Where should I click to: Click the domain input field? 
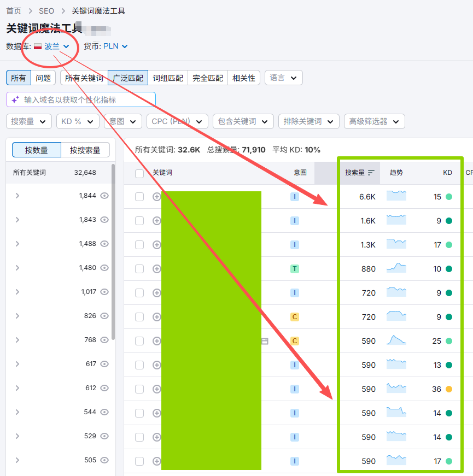click(81, 99)
